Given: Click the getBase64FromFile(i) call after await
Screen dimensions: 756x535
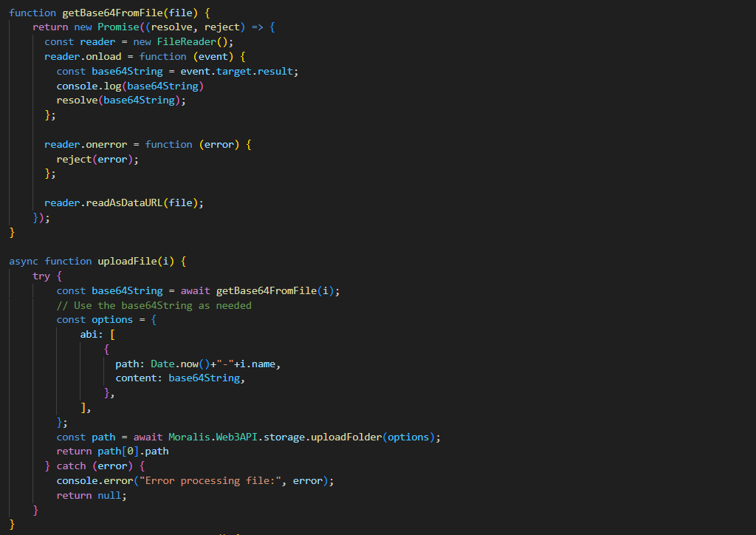Looking at the screenshot, I should pyautogui.click(x=275, y=291).
